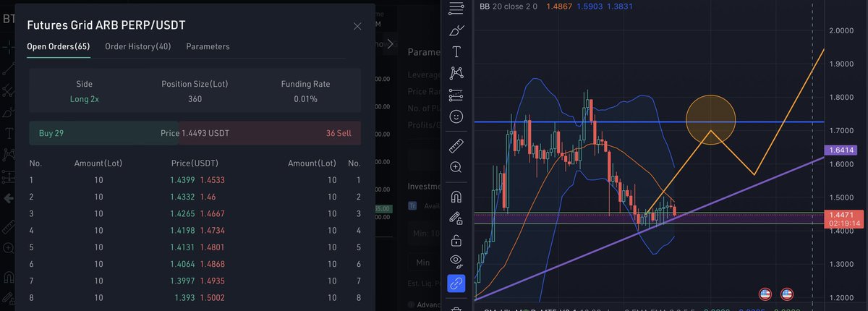Open the Parameters tab
The image size is (868, 311).
point(208,46)
